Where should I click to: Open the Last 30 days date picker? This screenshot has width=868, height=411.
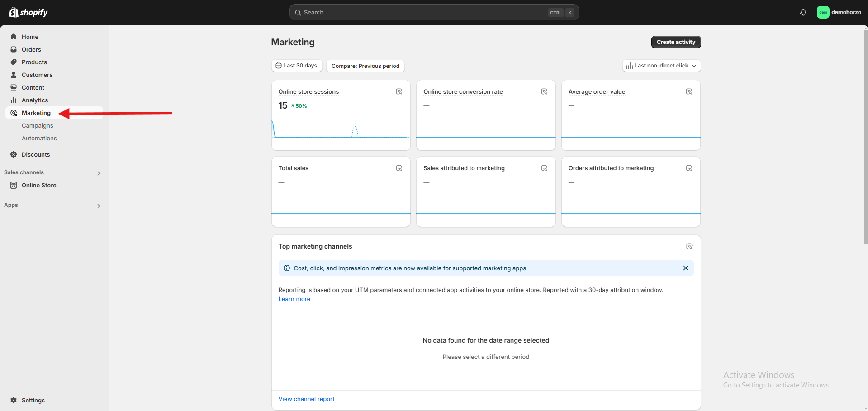(x=297, y=66)
